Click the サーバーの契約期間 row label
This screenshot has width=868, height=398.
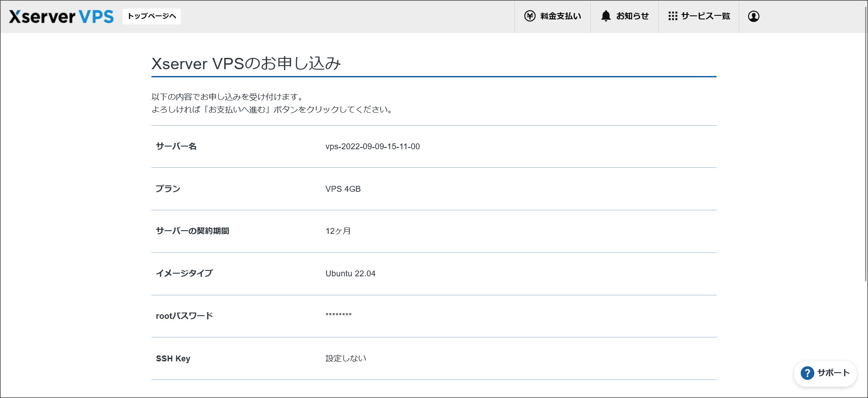(x=193, y=231)
